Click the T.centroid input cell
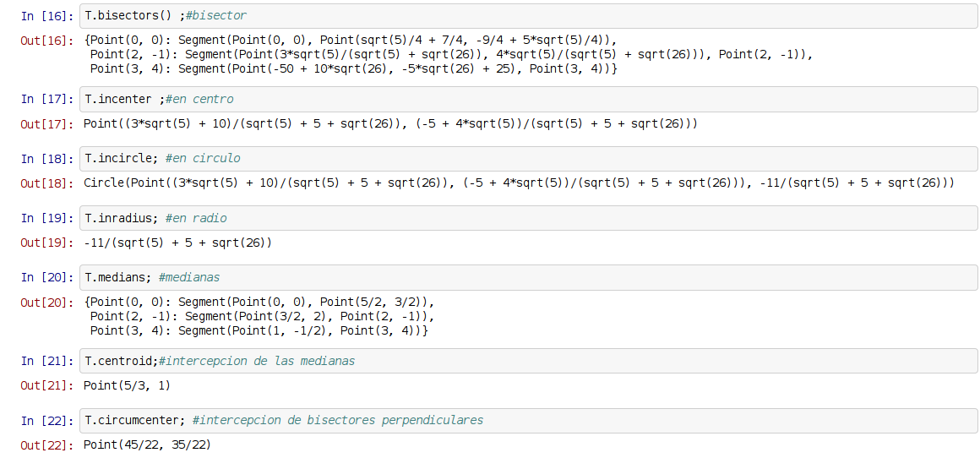This screenshot has height=458, width=980. (x=528, y=361)
